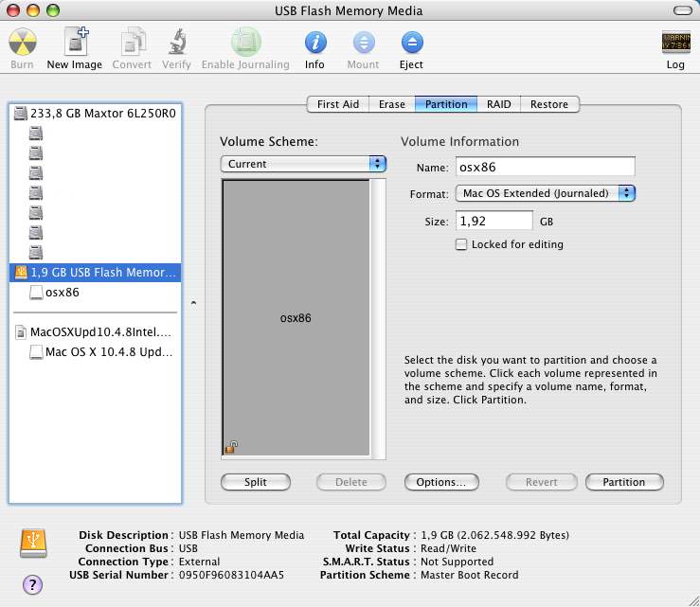Viewport: 700px width, 607px height.
Task: Click the USB Serial Number value
Action: [x=232, y=575]
